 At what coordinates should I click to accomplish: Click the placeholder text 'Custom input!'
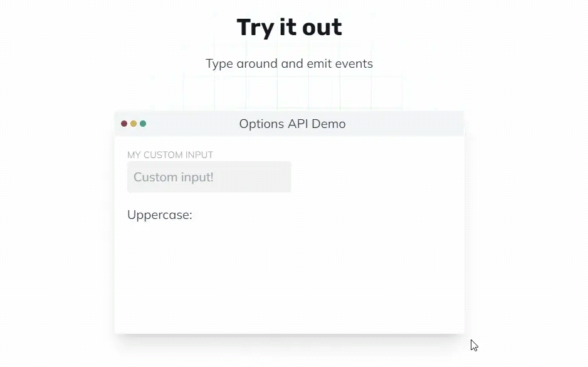coord(174,177)
